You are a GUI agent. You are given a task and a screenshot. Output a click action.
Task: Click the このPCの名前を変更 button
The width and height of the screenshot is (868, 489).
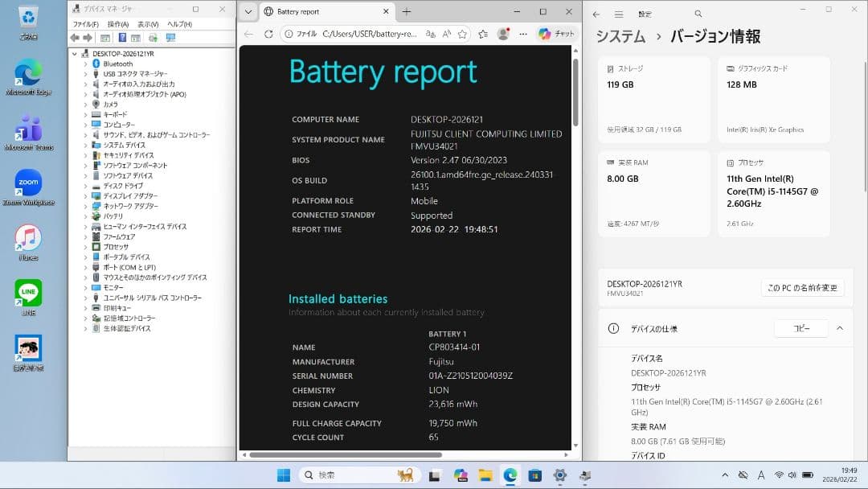point(802,287)
